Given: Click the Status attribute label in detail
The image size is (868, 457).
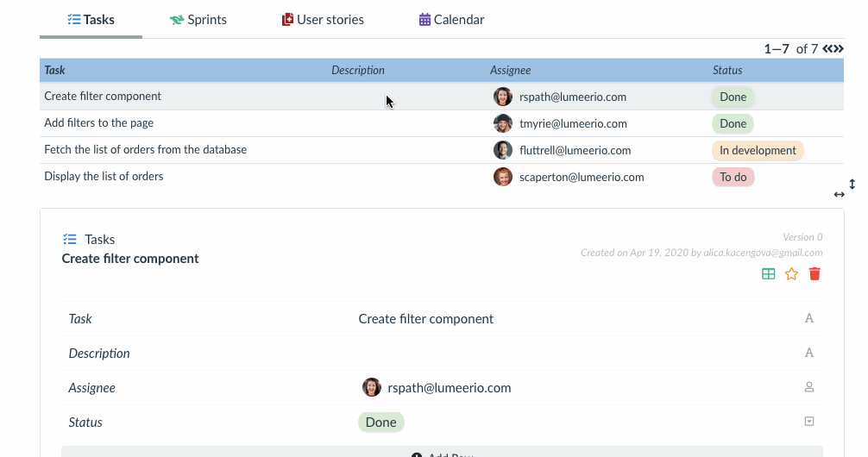Looking at the screenshot, I should pyautogui.click(x=85, y=423).
